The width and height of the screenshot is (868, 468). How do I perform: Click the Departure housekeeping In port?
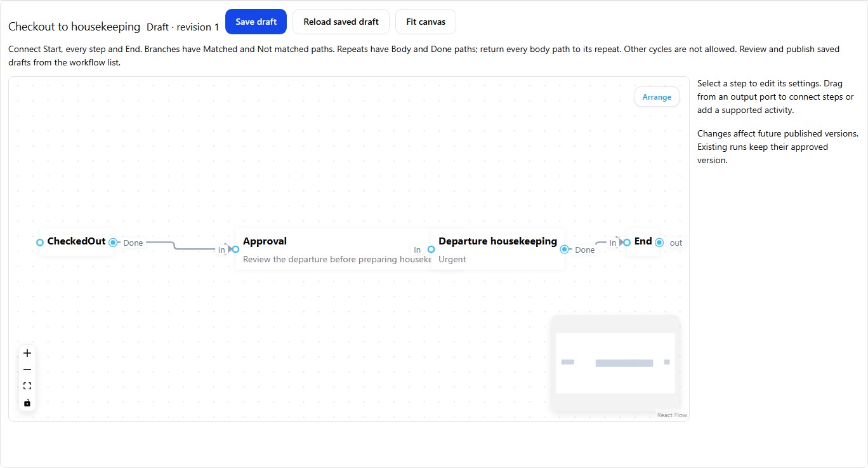(431, 249)
